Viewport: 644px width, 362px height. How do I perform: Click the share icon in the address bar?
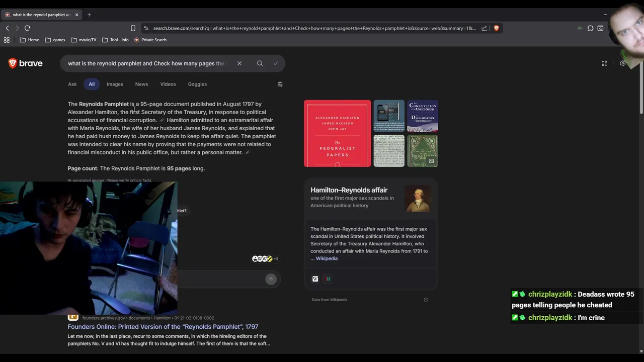(x=484, y=28)
